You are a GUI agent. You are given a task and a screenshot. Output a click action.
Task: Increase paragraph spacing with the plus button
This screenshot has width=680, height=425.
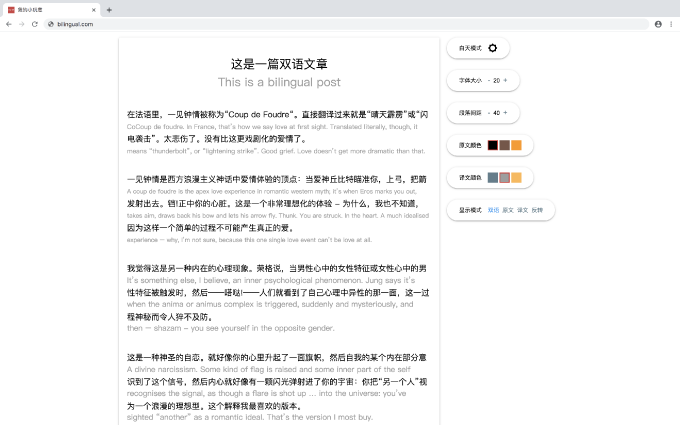tap(505, 113)
